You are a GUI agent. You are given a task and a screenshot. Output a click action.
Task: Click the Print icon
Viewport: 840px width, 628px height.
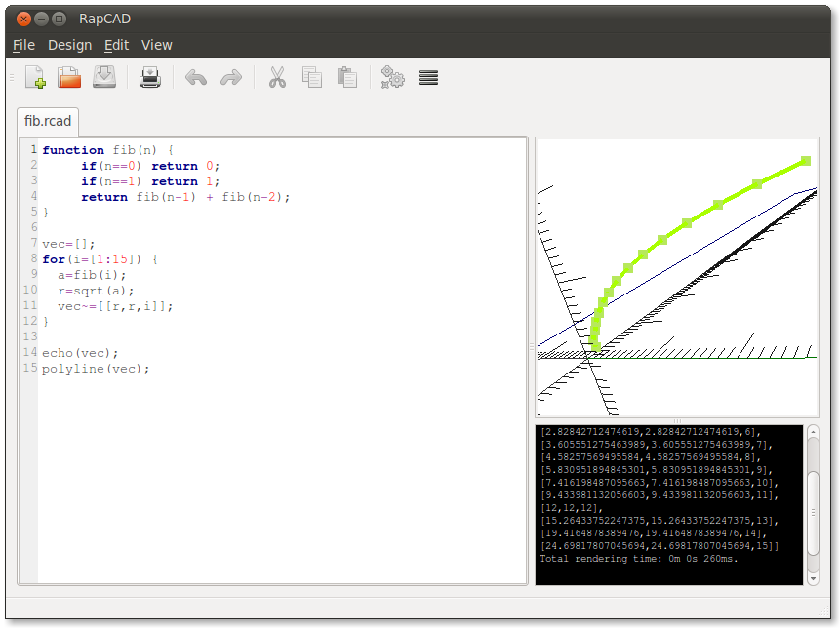tap(149, 77)
